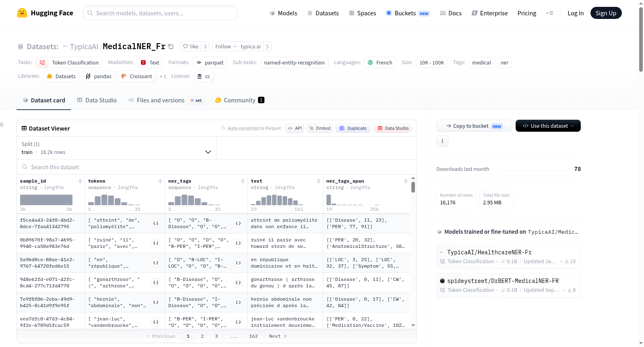The image size is (644, 347).
Task: Open the Community tab
Action: 239,100
